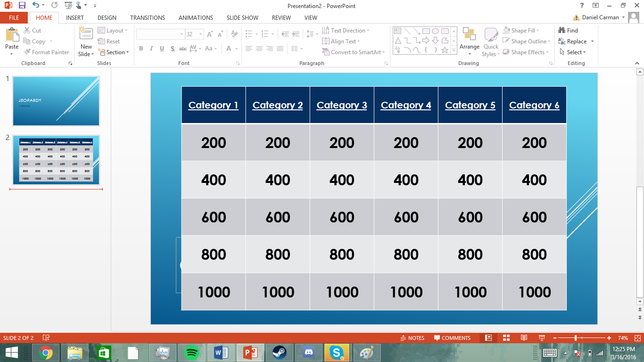Choose the right arrow block shape
Screen dimensions: 644x362
[x=426, y=41]
